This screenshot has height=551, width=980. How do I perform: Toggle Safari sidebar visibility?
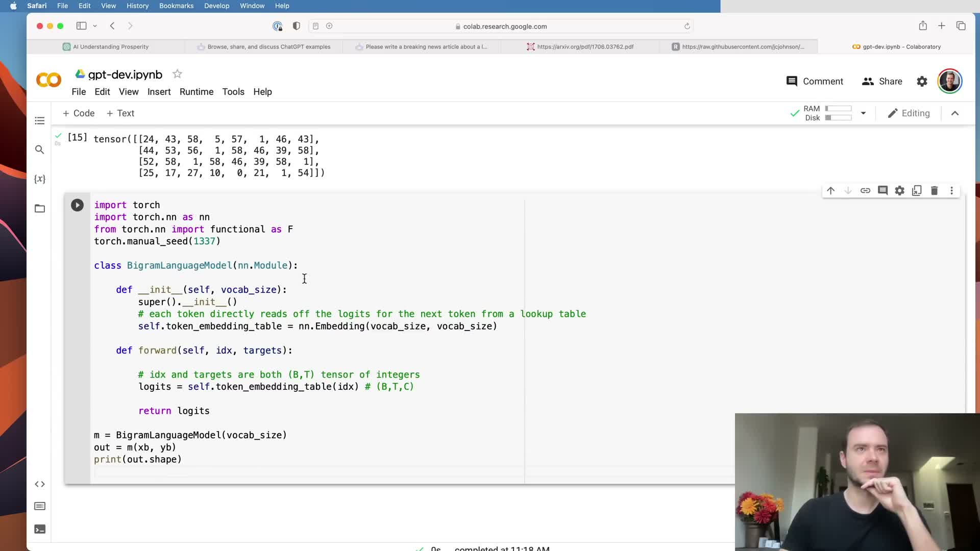(x=81, y=26)
